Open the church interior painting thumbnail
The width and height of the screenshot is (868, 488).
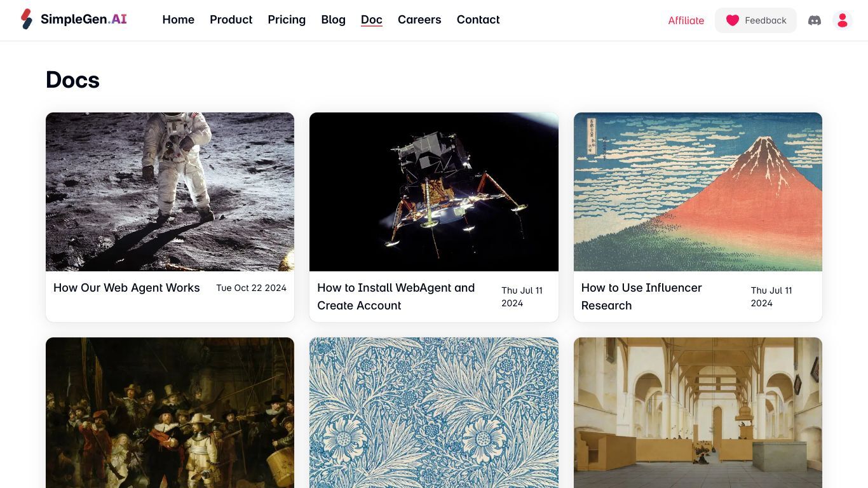(x=698, y=412)
